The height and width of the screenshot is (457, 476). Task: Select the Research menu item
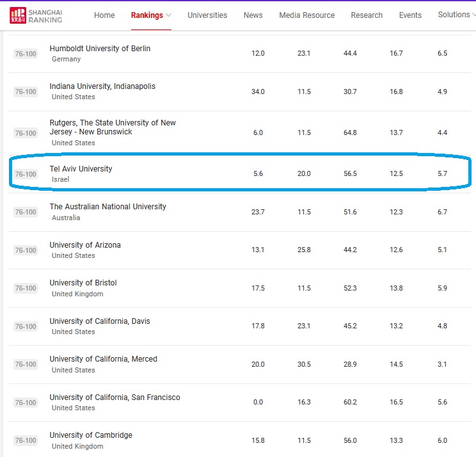367,15
